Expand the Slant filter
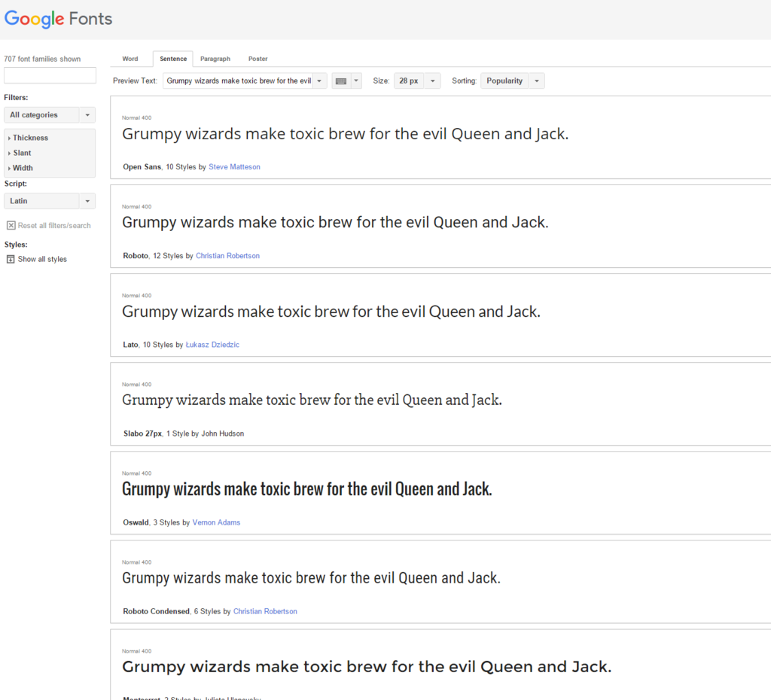This screenshot has height=700, width=771. click(x=22, y=153)
